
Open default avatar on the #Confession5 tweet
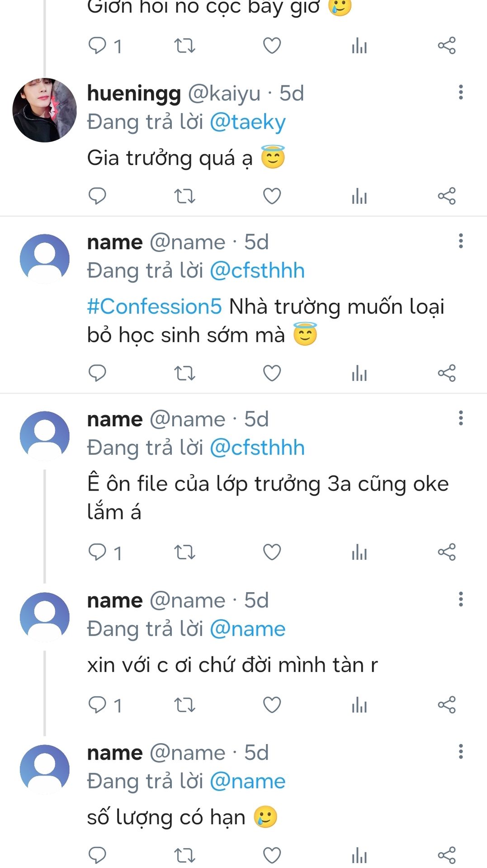(44, 259)
